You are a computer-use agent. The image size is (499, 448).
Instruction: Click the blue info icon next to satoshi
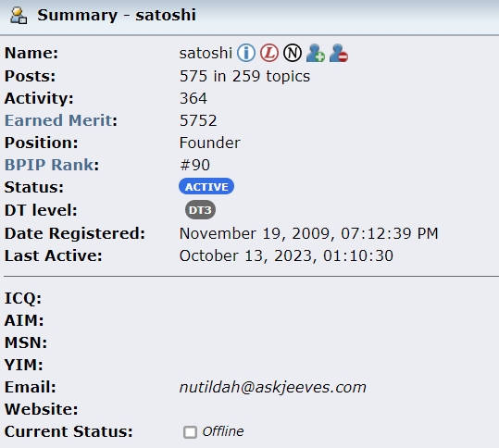point(246,53)
